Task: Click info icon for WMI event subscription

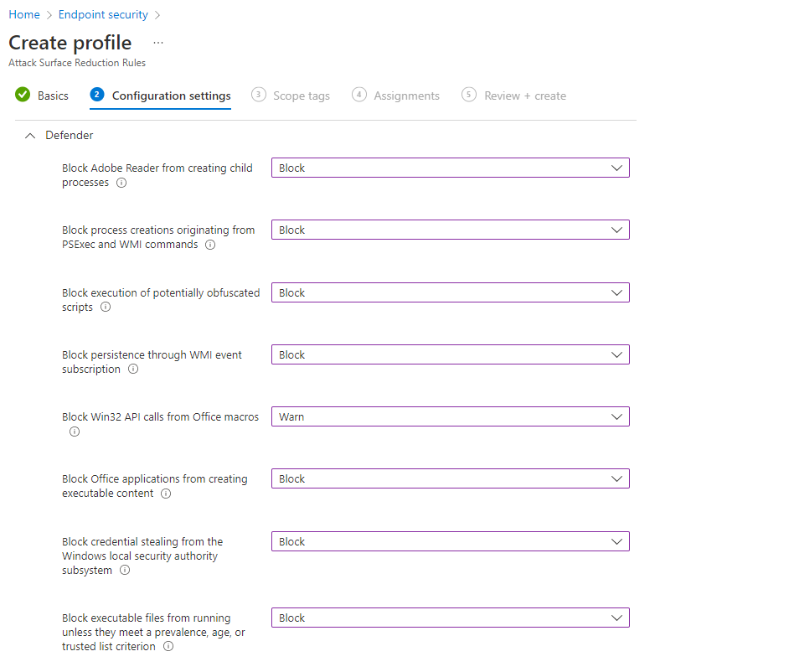Action: pyautogui.click(x=133, y=369)
